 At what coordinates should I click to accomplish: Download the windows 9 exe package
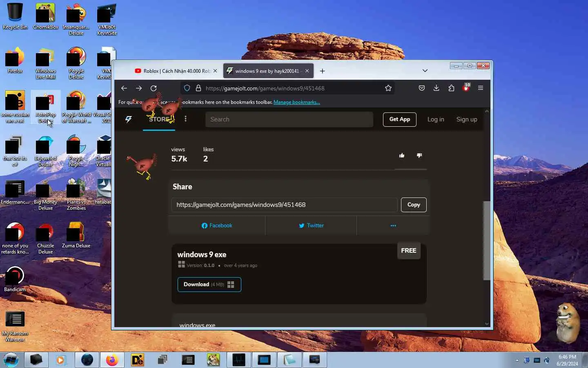pyautogui.click(x=209, y=285)
